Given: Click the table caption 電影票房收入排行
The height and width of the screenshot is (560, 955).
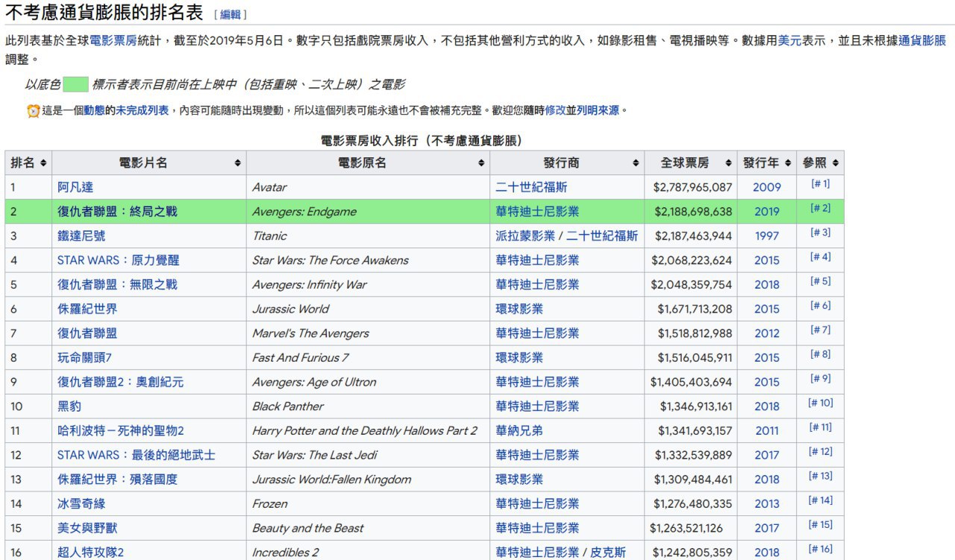Looking at the screenshot, I should [x=424, y=140].
